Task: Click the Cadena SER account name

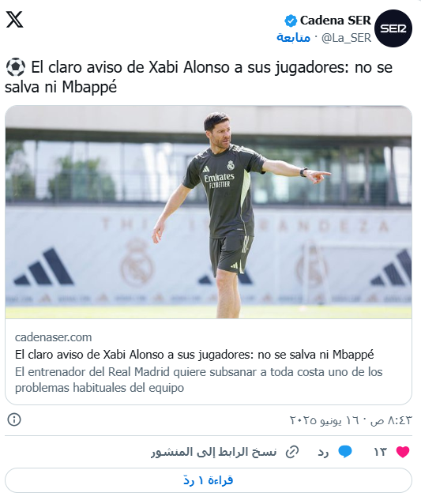Action: 336,21
